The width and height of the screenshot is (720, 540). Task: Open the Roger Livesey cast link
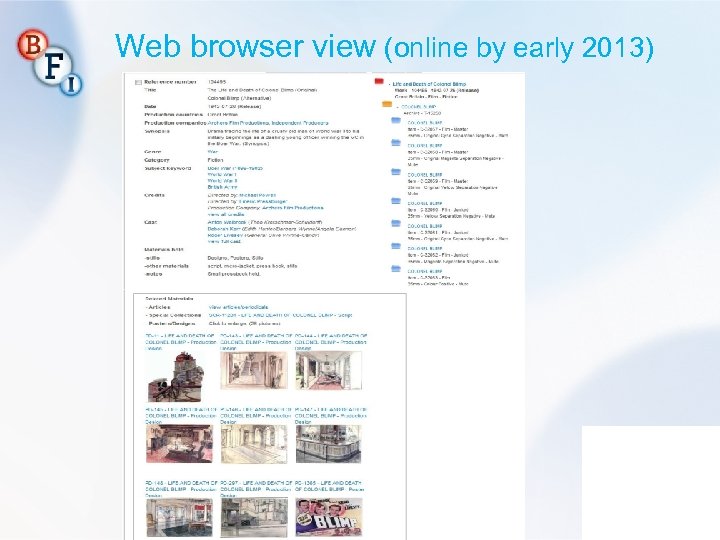pyautogui.click(x=225, y=235)
